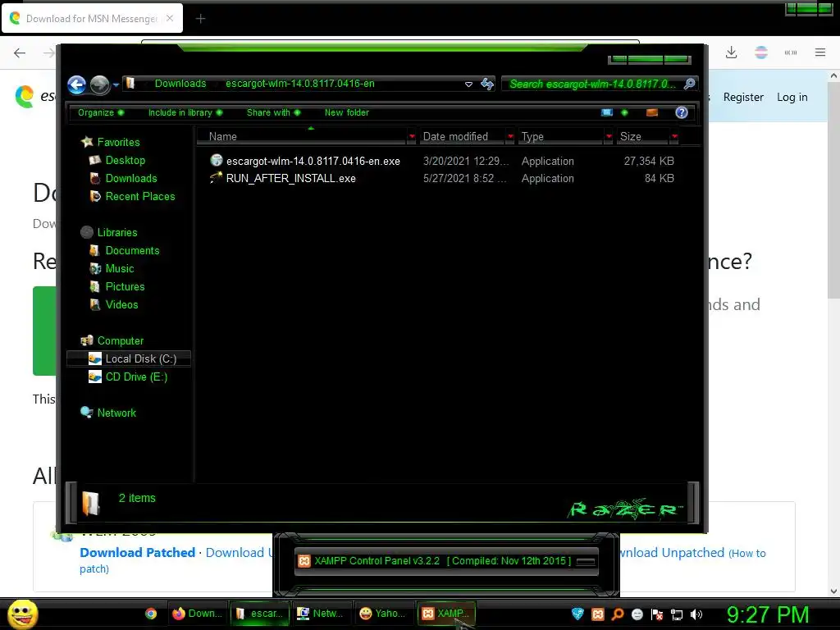Expand address bar history dropdown
This screenshot has width=840, height=630.
(468, 84)
